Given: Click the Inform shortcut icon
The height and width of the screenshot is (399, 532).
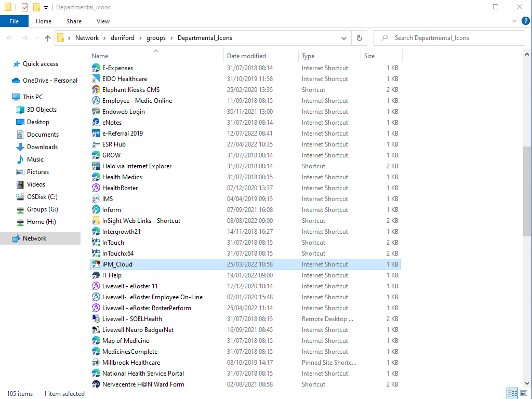Looking at the screenshot, I should [x=96, y=210].
